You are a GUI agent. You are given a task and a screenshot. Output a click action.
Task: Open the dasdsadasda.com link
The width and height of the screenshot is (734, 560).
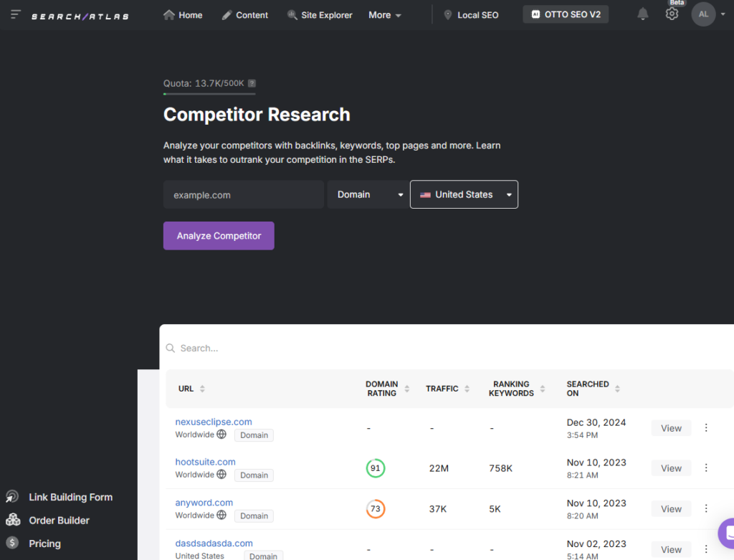[214, 543]
